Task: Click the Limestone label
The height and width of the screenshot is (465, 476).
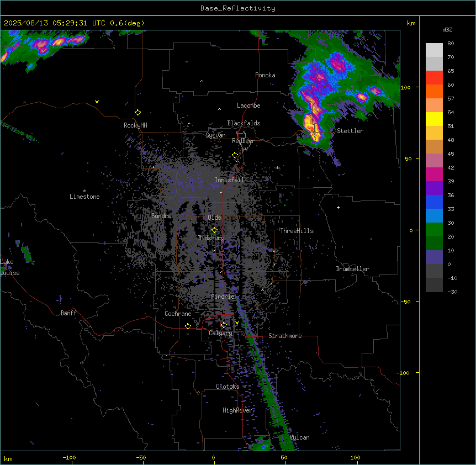Action: [84, 197]
